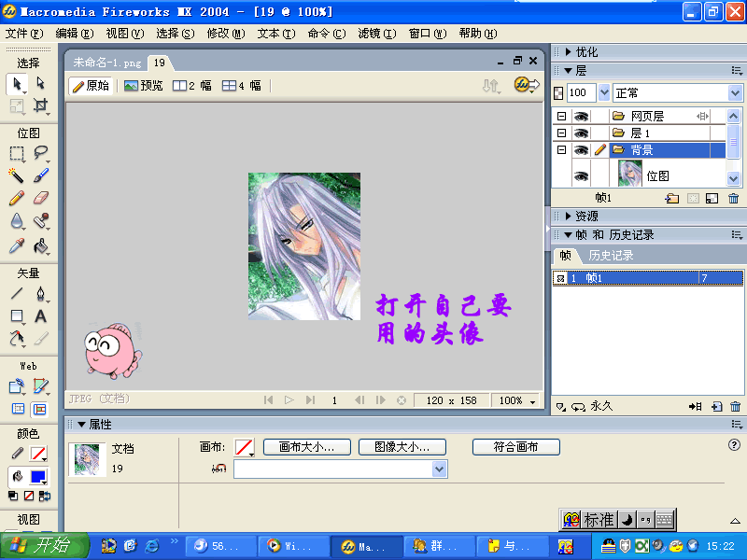This screenshot has width=747, height=560.
Task: Swap stroke and fill colors
Action: point(45,497)
